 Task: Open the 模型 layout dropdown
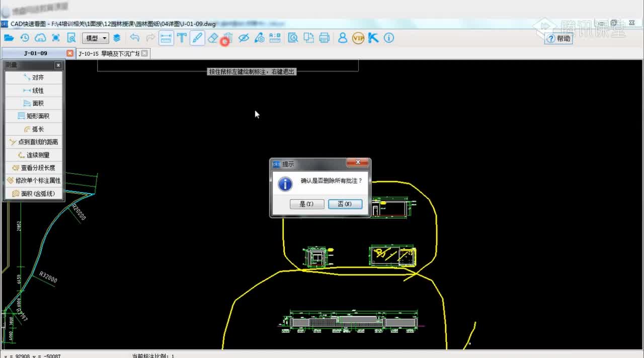[96, 38]
